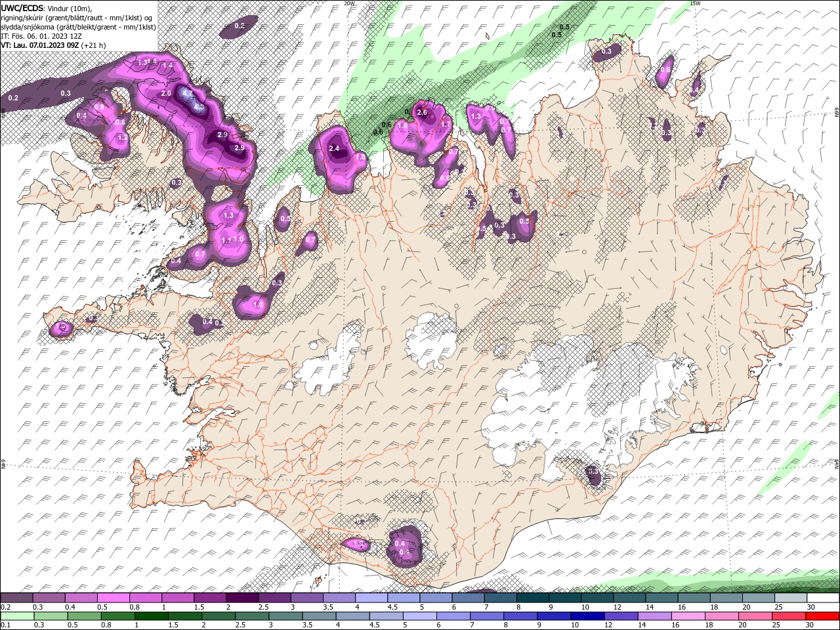The width and height of the screenshot is (840, 630).
Task: Select the white swatch after 30, upper legend row
Action: click(823, 598)
